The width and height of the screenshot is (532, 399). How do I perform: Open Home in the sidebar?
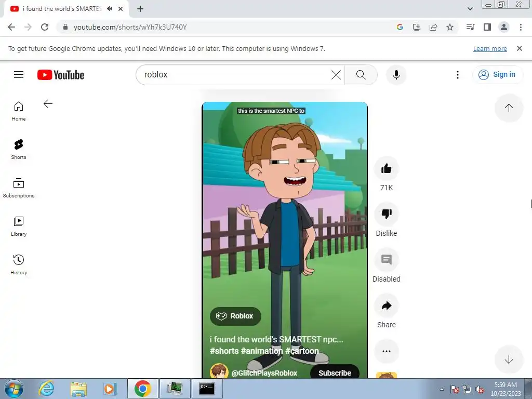(19, 111)
